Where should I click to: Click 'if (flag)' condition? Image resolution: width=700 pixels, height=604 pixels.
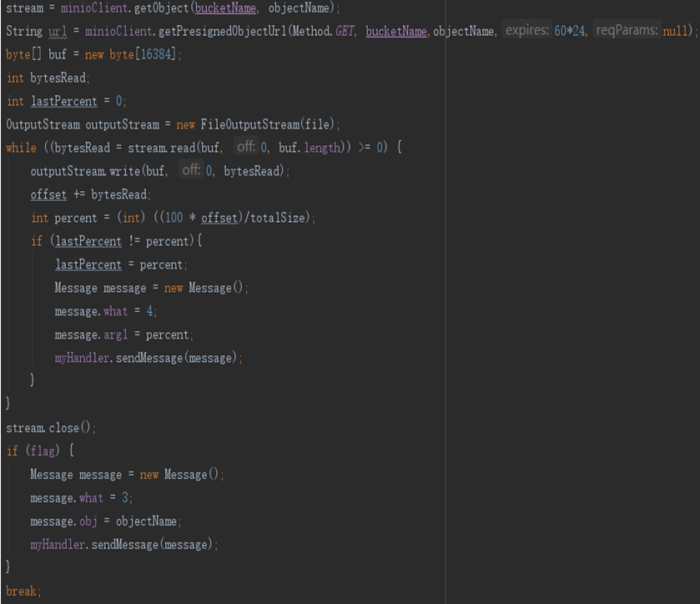33,450
